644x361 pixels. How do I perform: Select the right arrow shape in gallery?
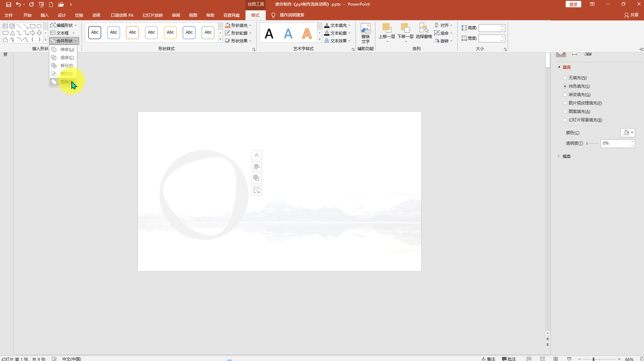tap(33, 33)
